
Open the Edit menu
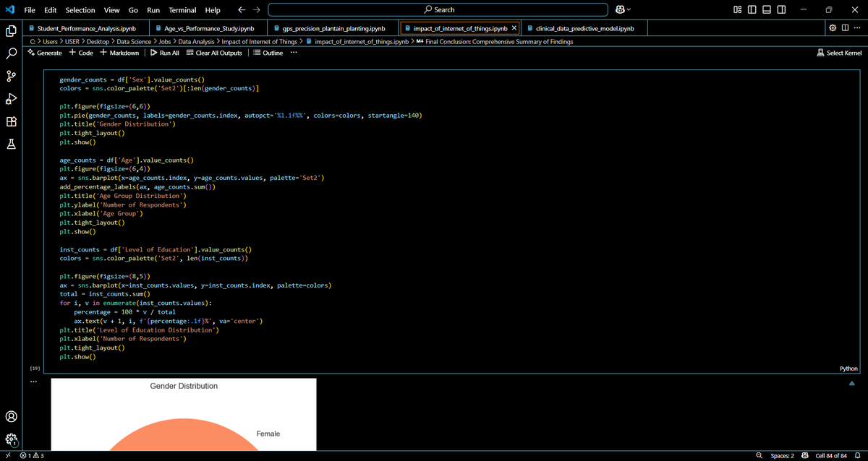(x=51, y=10)
